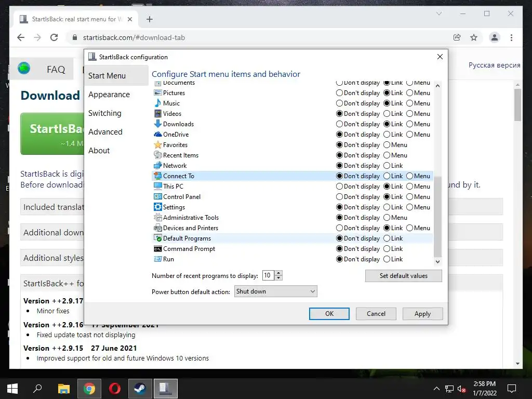Switch to the Switching section
The image size is (532, 399).
point(104,113)
